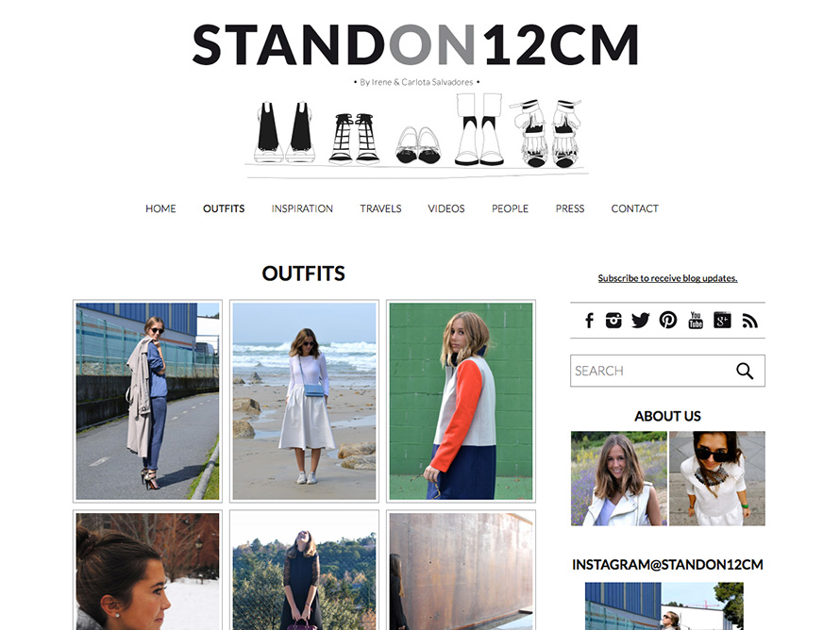Open the Facebook social icon
Image resolution: width=840 pixels, height=630 pixels.
589,321
